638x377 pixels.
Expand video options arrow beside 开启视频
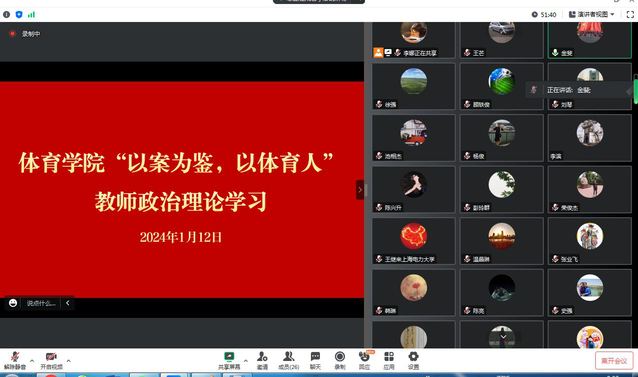tap(68, 361)
